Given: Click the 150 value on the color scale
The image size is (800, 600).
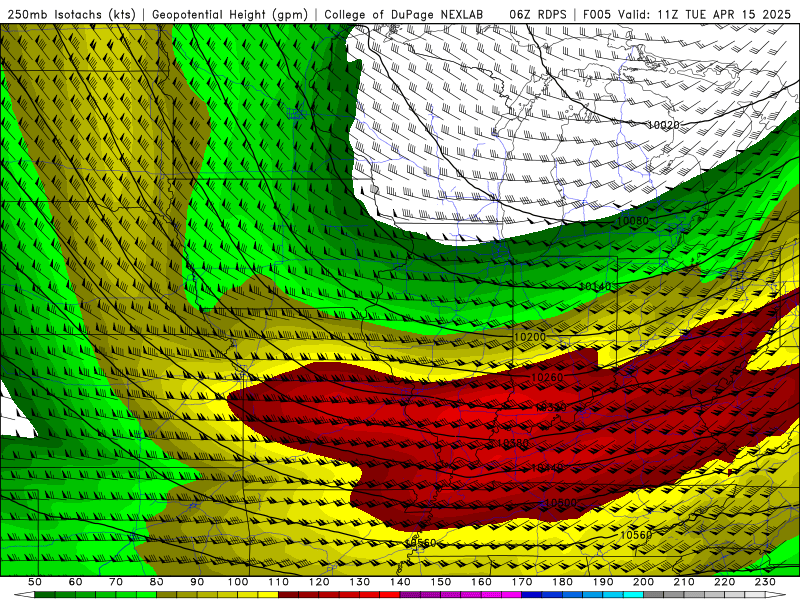Looking at the screenshot, I should click(441, 582).
